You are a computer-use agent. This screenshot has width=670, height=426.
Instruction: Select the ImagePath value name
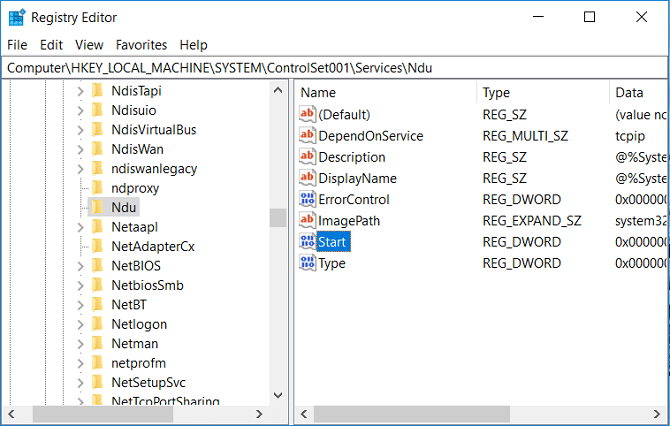349,221
